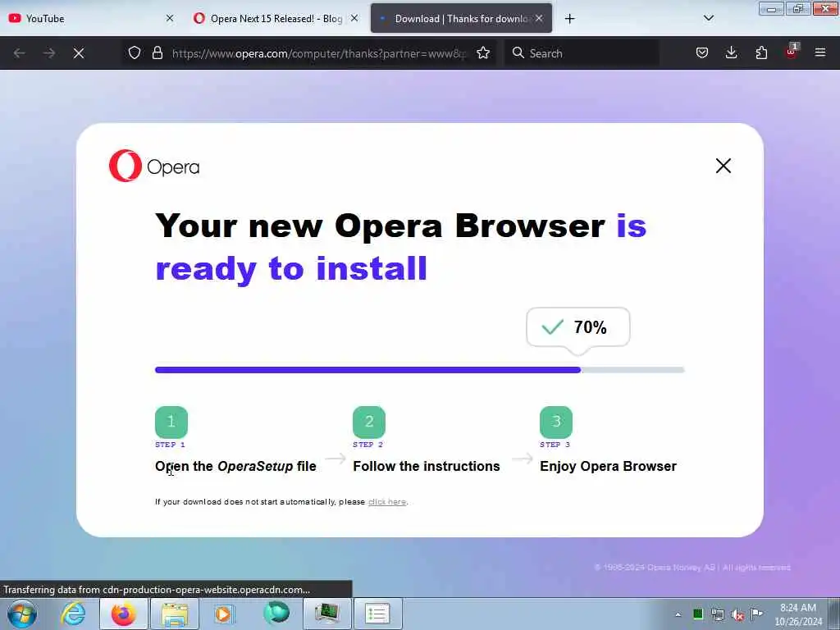Save page to Pocket
This screenshot has width=840, height=630.
point(702,52)
